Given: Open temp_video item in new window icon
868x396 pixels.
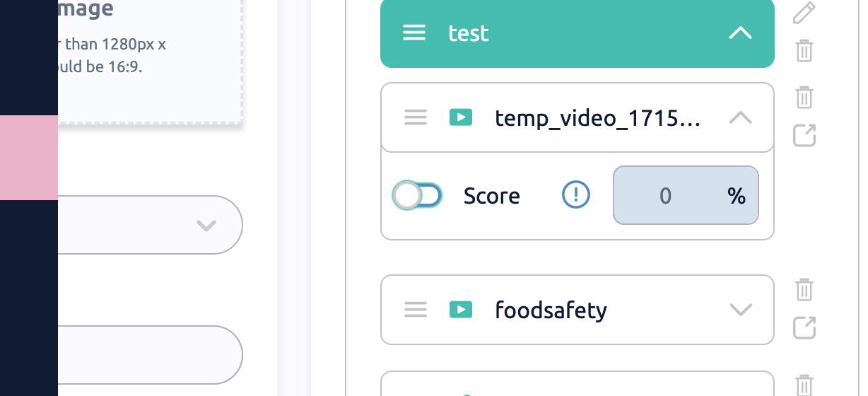Looking at the screenshot, I should point(804,135).
